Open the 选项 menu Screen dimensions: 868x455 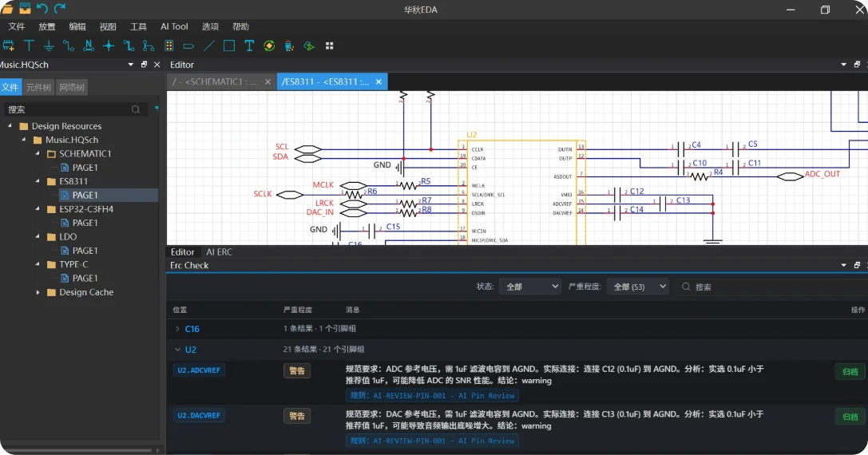tap(210, 26)
